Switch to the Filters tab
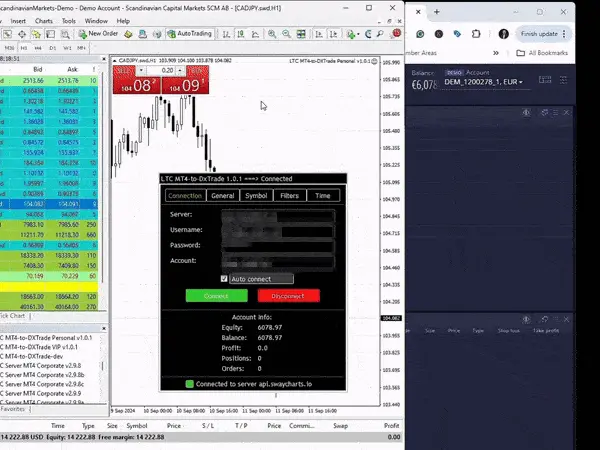600x450 pixels. coord(289,196)
